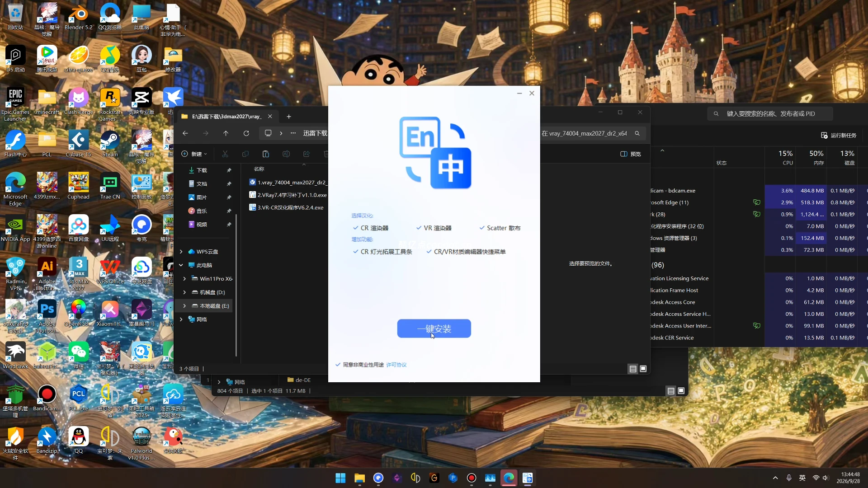Expand the WPS云盘 tree node
This screenshot has height=488, width=868.
(x=181, y=252)
